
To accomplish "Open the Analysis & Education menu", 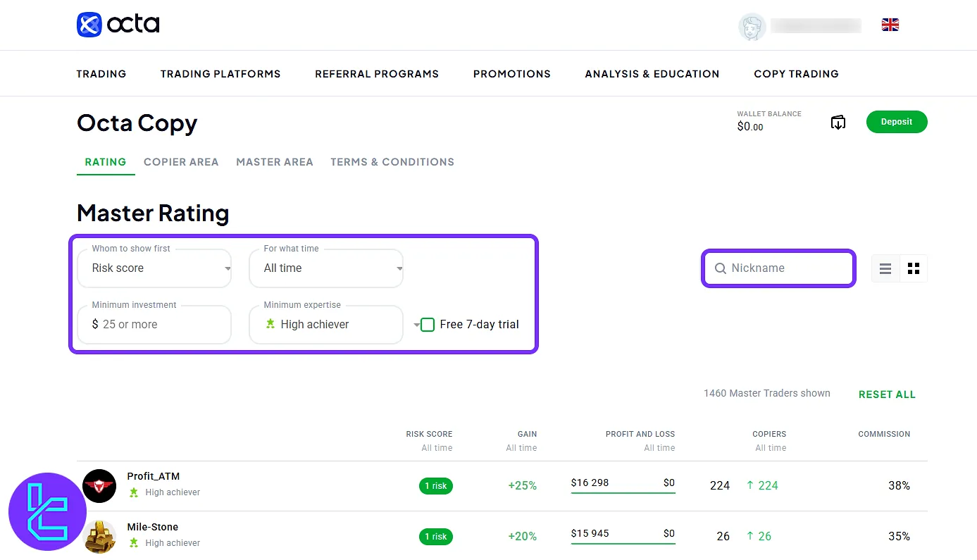I will point(652,73).
